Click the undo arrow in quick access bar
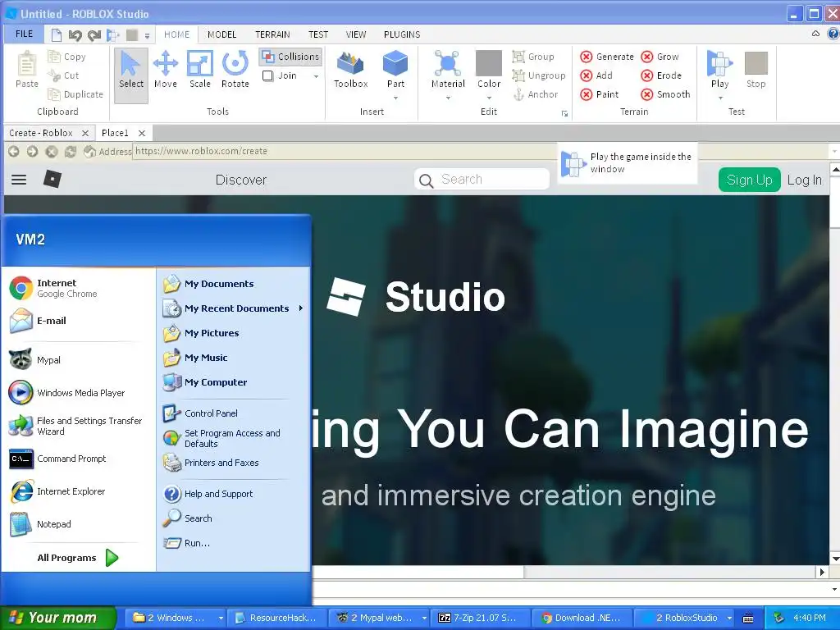The height and width of the screenshot is (630, 840). pos(75,35)
